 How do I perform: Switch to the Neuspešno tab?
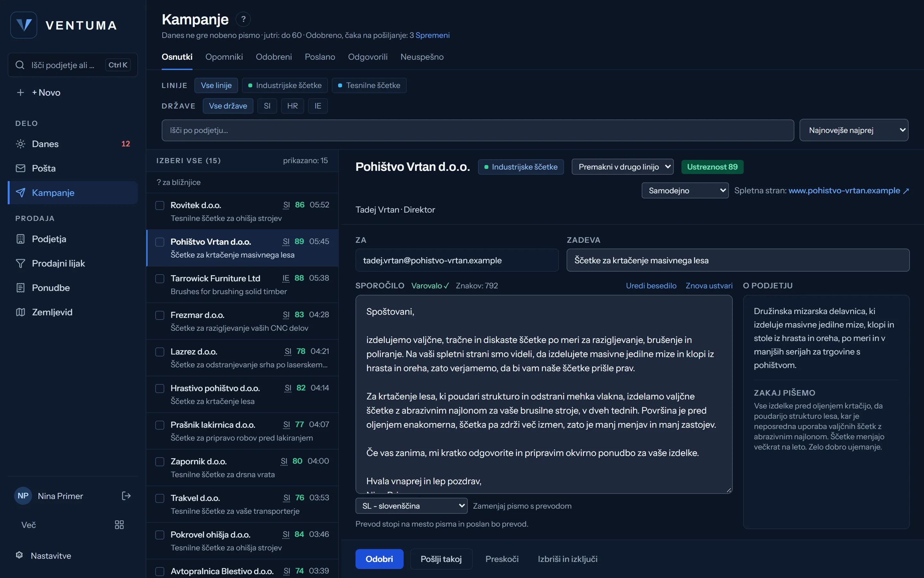[422, 57]
